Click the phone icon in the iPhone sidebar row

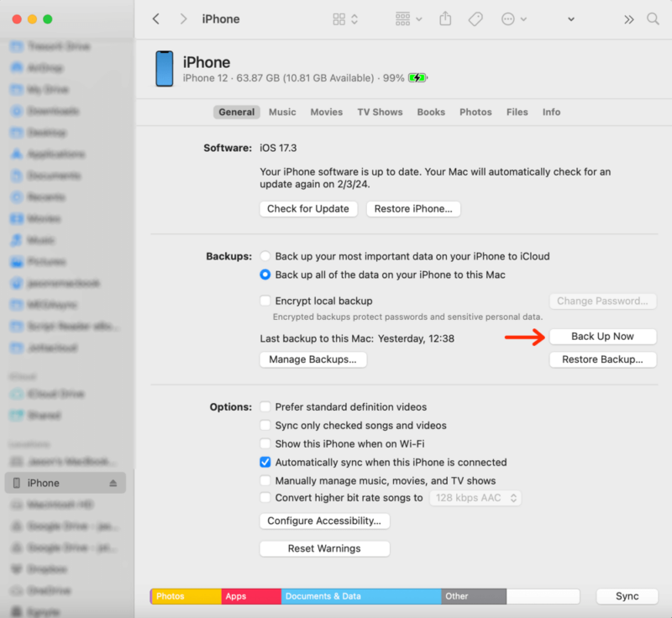pos(17,483)
